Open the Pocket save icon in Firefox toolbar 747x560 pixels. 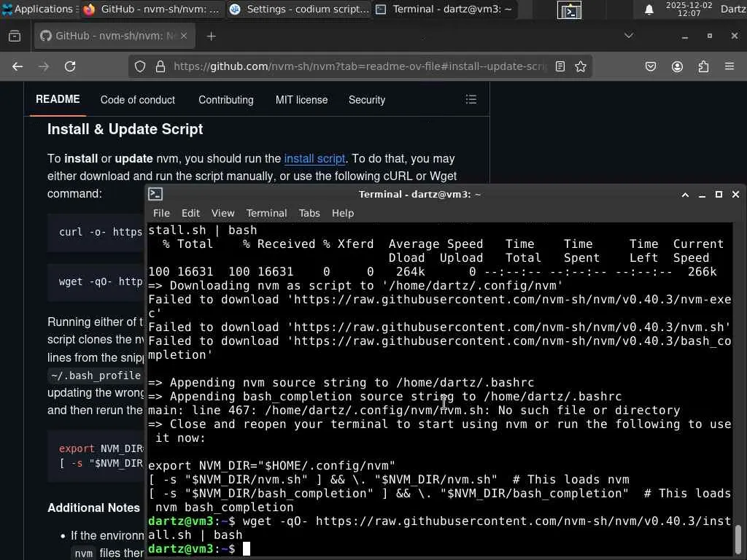[x=650, y=66]
